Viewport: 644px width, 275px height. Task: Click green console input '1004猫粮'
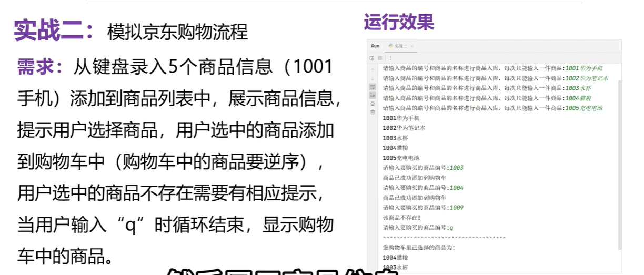tap(578, 98)
